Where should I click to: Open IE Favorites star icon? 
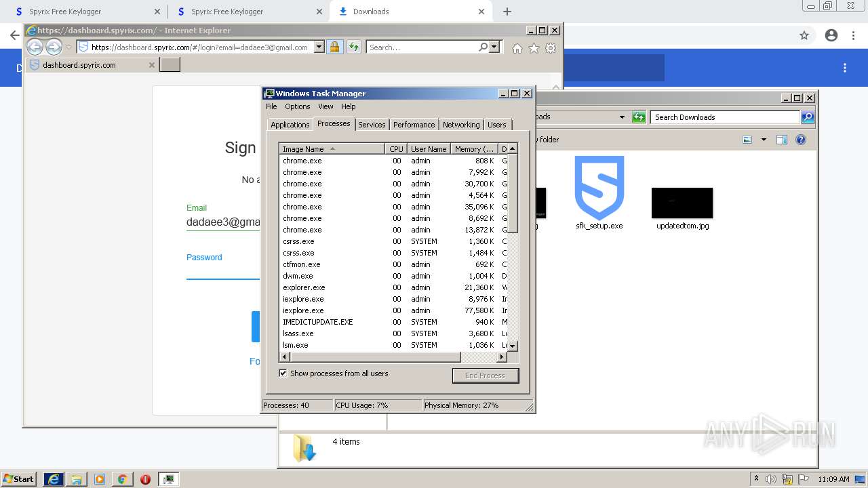[x=534, y=48]
